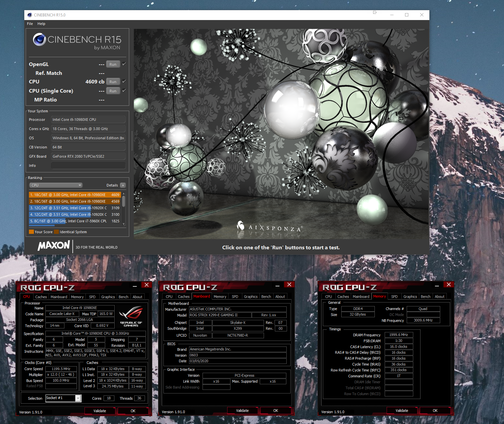
Task: Click the Details arrow button in Ranking
Action: point(123,185)
